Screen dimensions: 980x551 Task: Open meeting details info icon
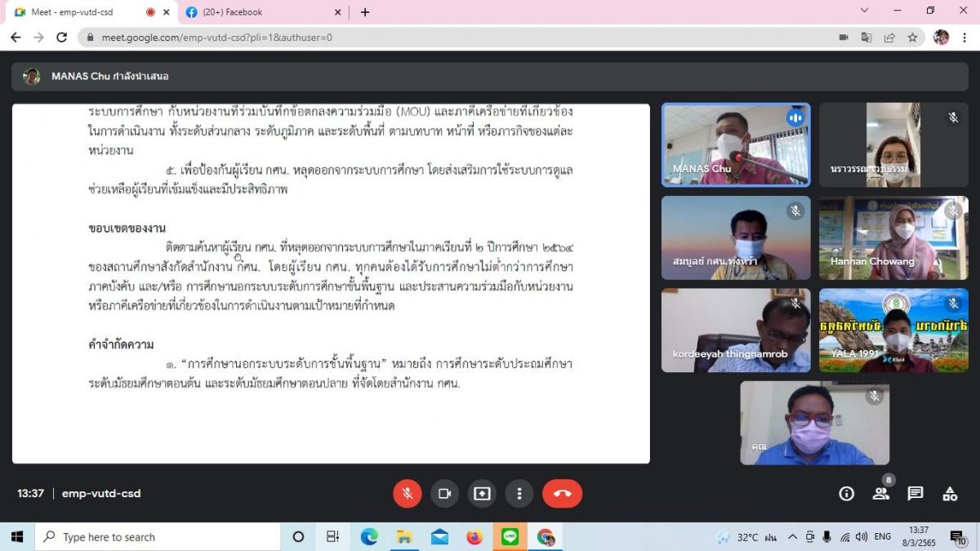point(847,493)
